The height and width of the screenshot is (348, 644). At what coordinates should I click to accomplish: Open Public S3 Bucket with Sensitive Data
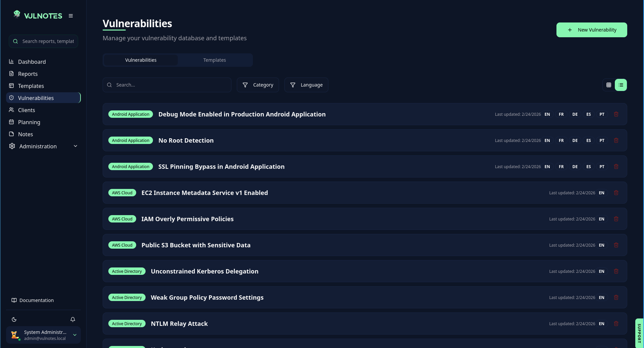coord(196,245)
